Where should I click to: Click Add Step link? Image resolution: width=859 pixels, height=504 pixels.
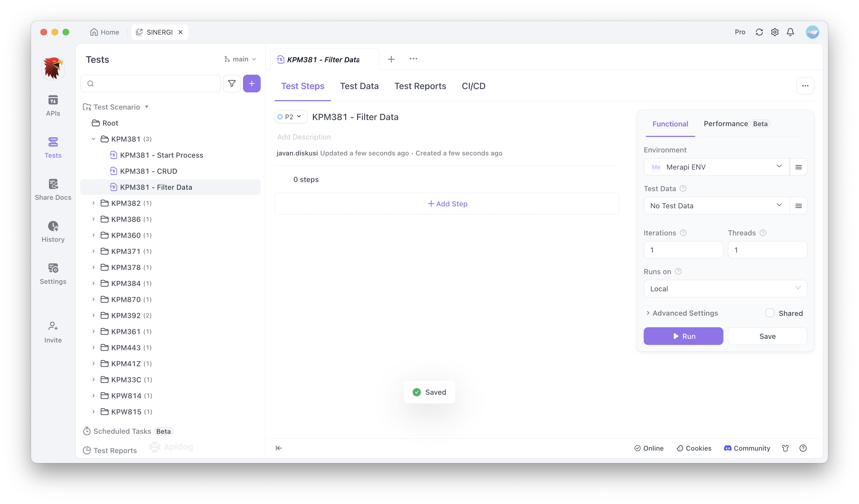447,204
